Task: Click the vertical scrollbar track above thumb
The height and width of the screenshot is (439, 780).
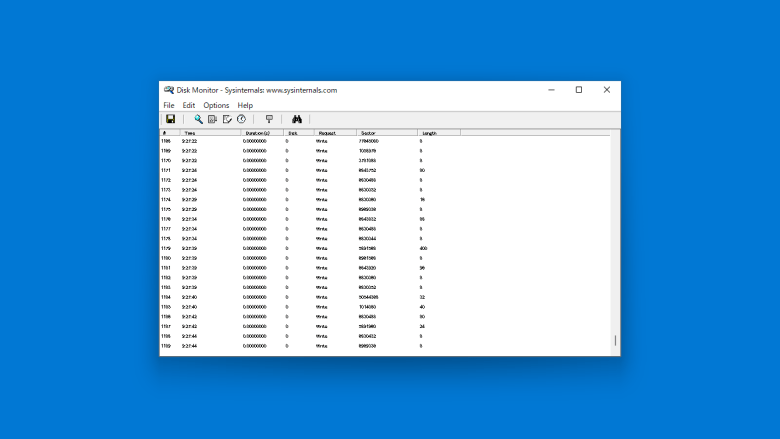Action: point(615,232)
